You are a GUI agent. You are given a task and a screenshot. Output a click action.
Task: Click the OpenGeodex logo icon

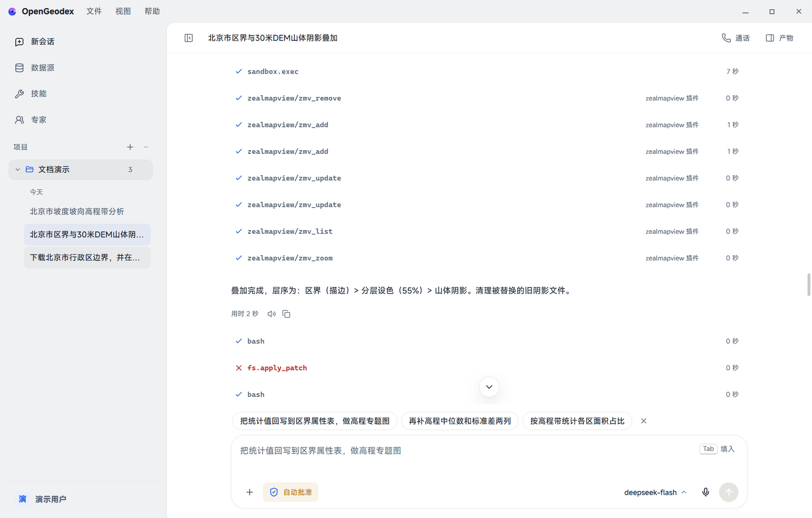[x=12, y=11]
